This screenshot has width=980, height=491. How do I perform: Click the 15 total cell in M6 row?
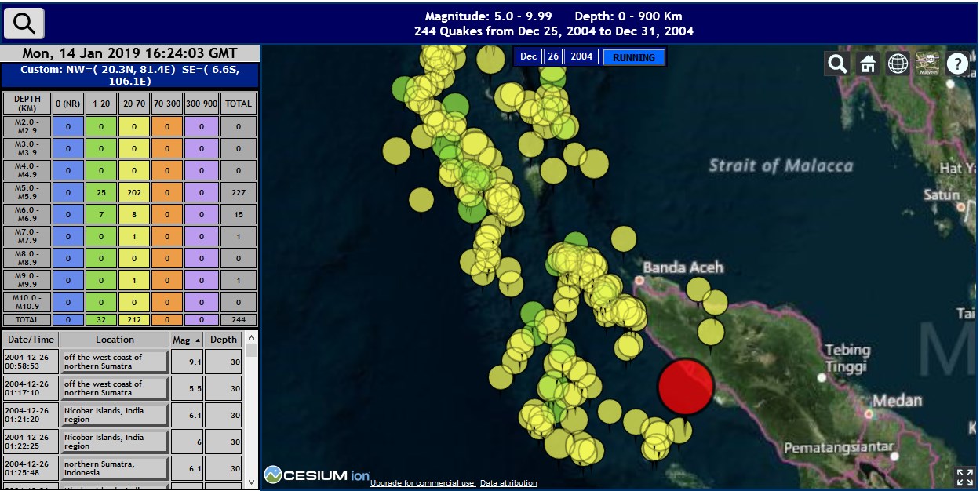239,214
